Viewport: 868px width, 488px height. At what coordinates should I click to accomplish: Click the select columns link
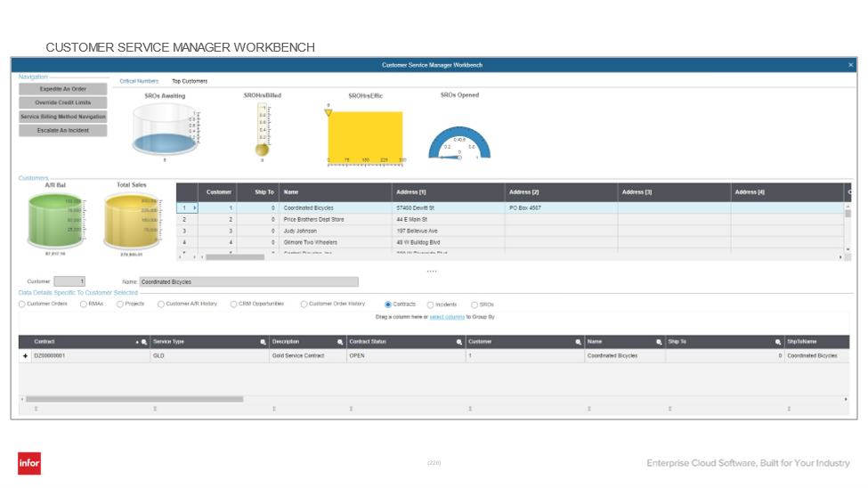coord(447,317)
